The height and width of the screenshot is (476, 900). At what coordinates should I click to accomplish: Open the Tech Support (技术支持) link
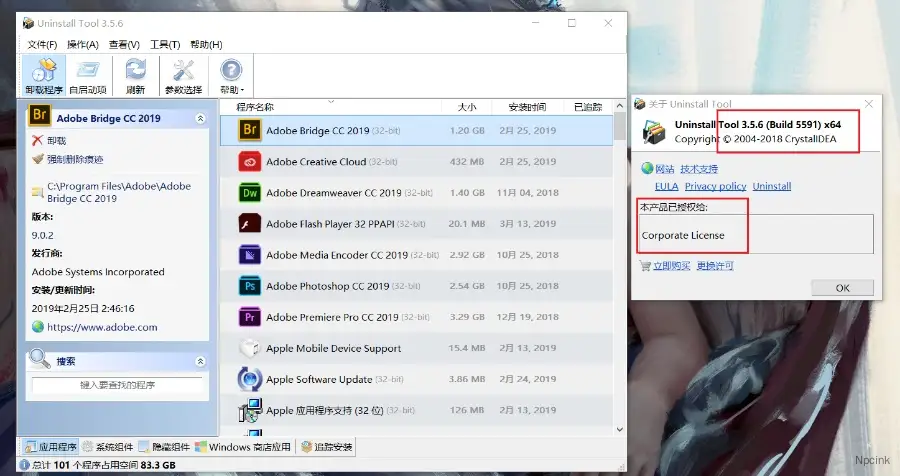[699, 169]
